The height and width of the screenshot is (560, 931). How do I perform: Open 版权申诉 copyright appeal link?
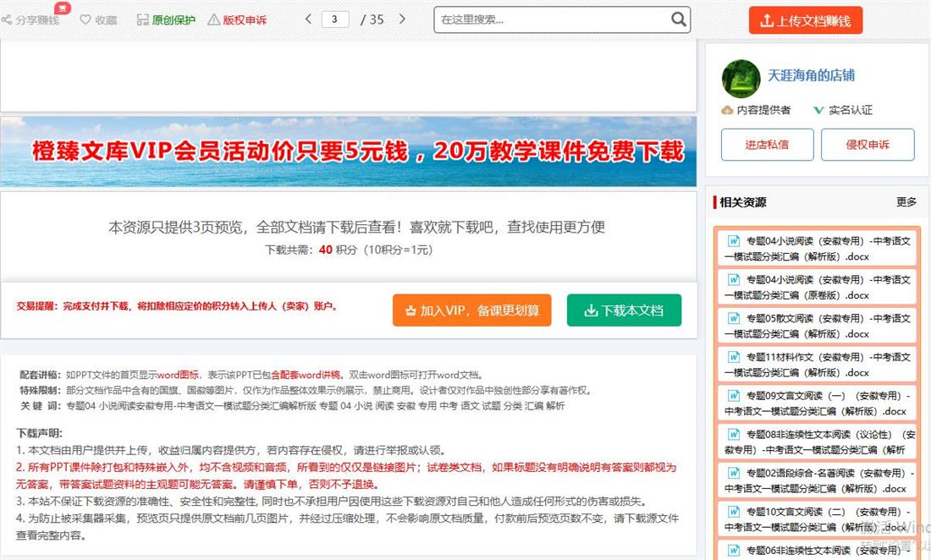[237, 19]
